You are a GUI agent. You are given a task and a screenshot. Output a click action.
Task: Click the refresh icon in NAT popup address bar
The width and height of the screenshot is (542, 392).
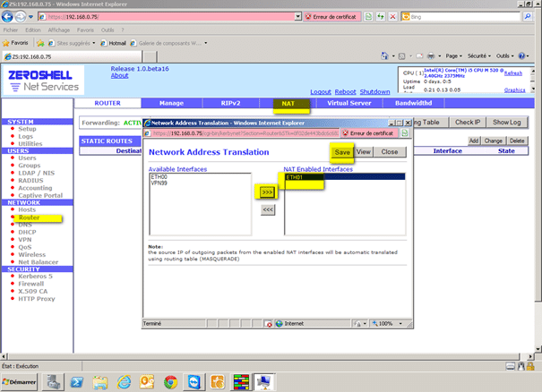point(405,133)
